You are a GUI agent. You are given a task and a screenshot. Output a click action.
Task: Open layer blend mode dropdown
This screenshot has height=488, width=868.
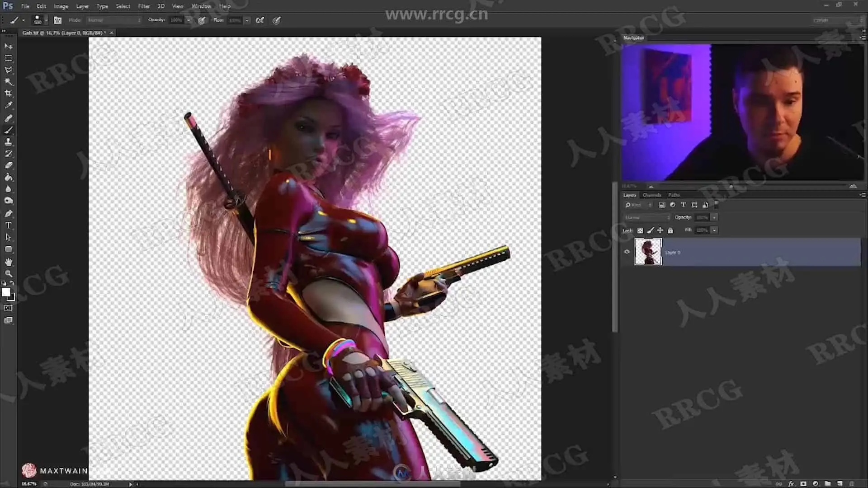point(647,217)
